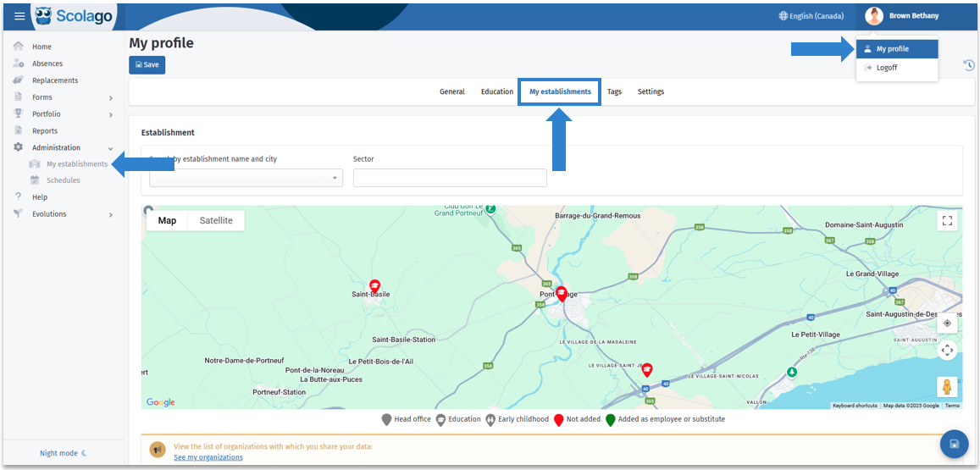Switch map to Satellite view
This screenshot has width=980, height=470.
click(x=216, y=221)
